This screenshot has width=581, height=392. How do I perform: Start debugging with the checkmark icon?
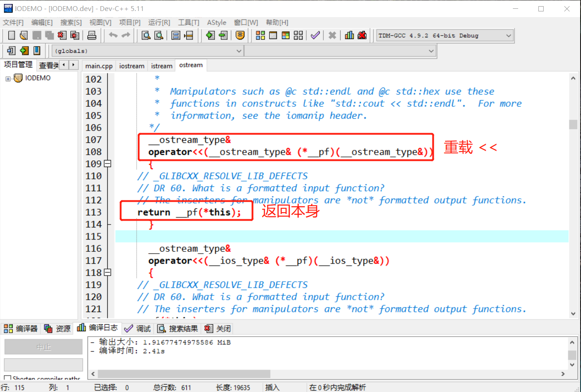tap(315, 36)
